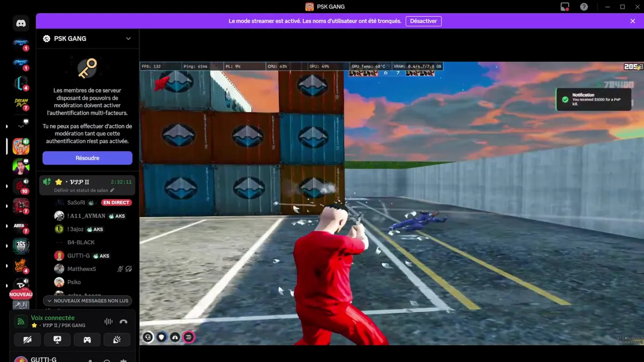644x362 pixels.
Task: Click the headset icon on stream overlay
Action: 148,337
